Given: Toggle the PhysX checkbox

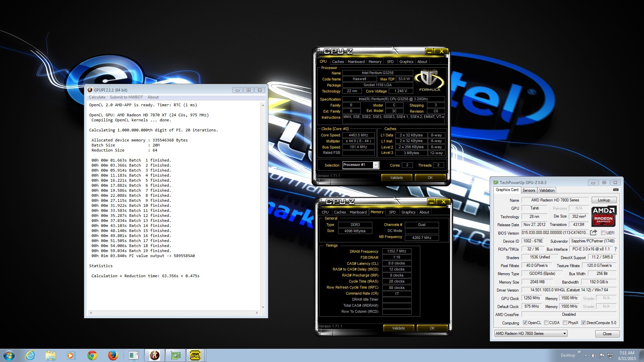Looking at the screenshot, I should click(x=565, y=323).
